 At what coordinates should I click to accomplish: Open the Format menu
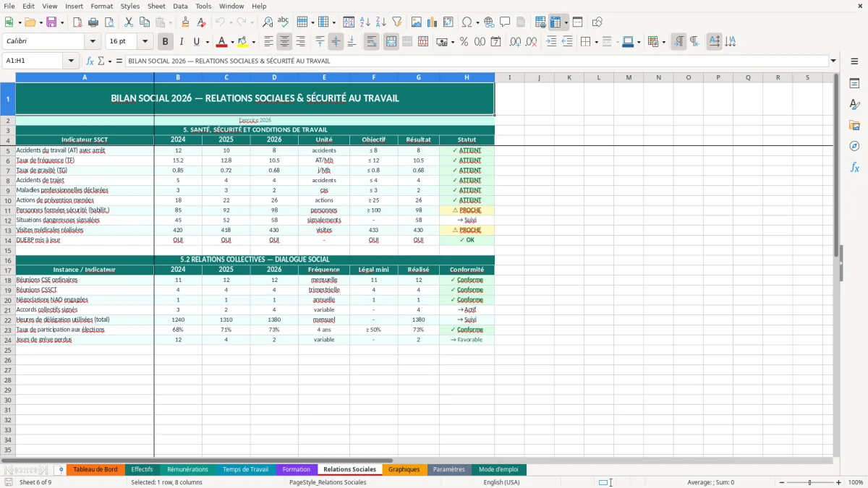point(101,6)
